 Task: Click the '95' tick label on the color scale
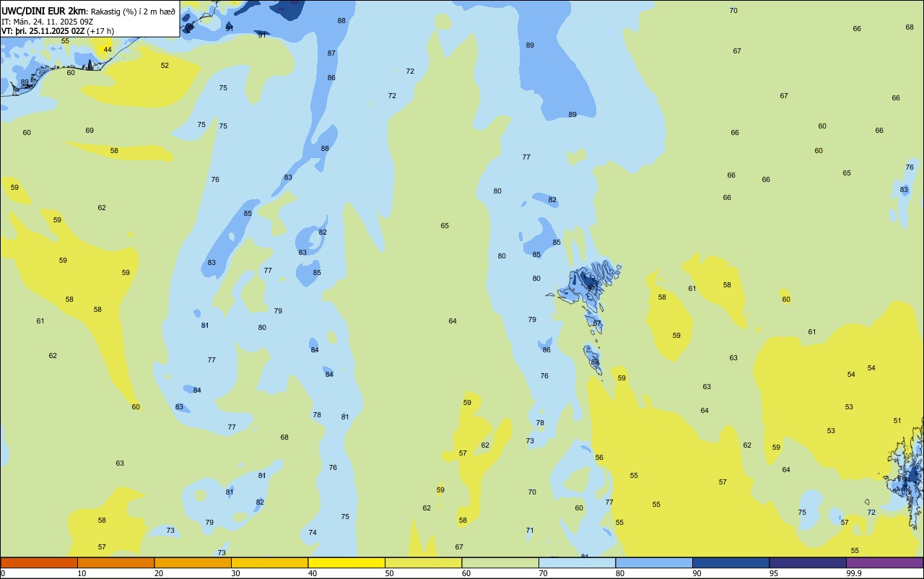[x=774, y=573]
